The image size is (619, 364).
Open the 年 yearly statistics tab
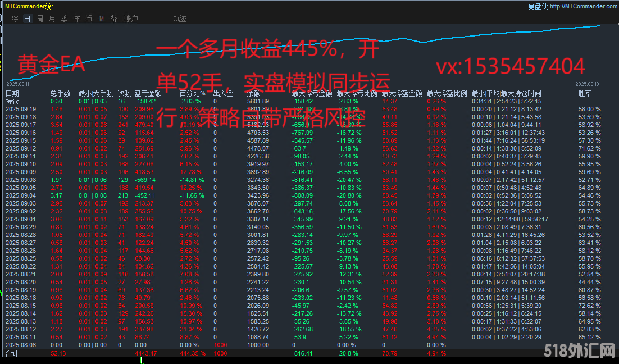tap(76, 19)
